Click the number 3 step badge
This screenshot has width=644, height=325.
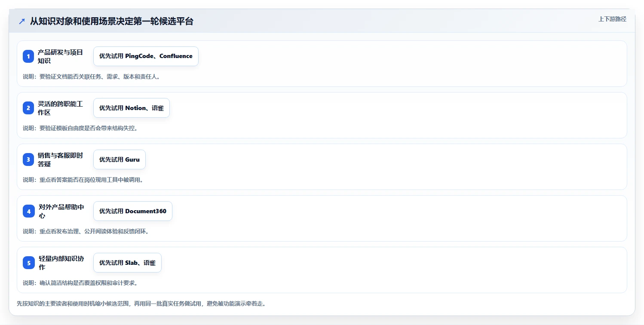(28, 159)
